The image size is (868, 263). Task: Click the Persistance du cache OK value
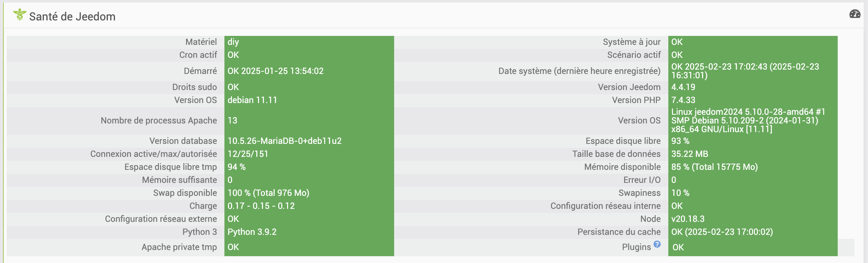click(722, 232)
